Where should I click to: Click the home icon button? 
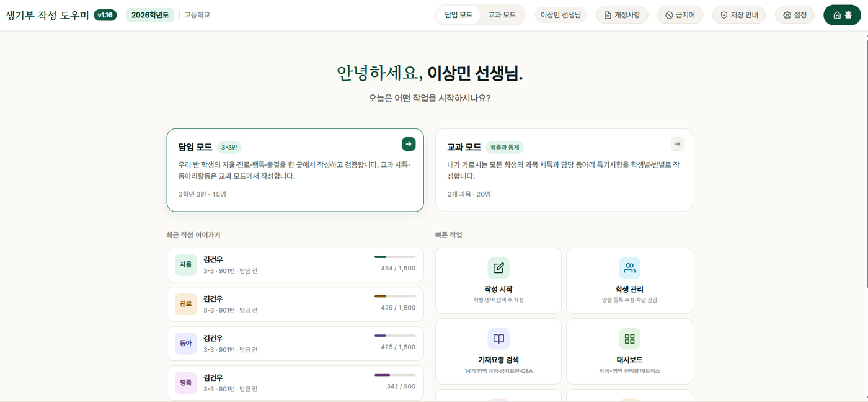click(x=842, y=15)
